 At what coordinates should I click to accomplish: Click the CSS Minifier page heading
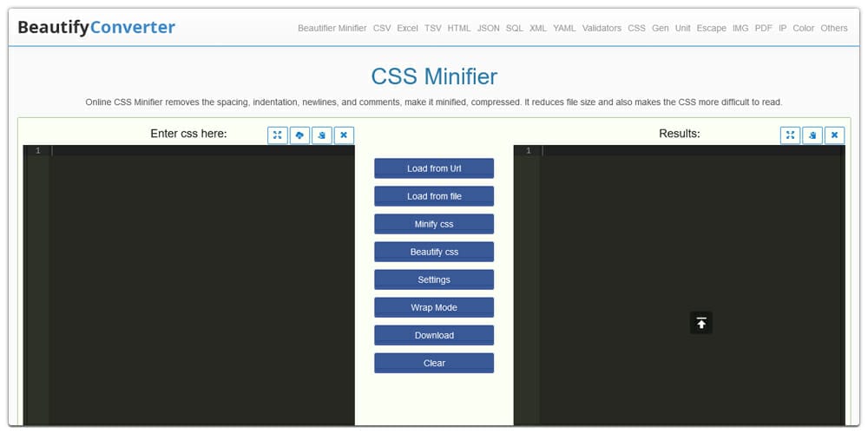coord(434,76)
